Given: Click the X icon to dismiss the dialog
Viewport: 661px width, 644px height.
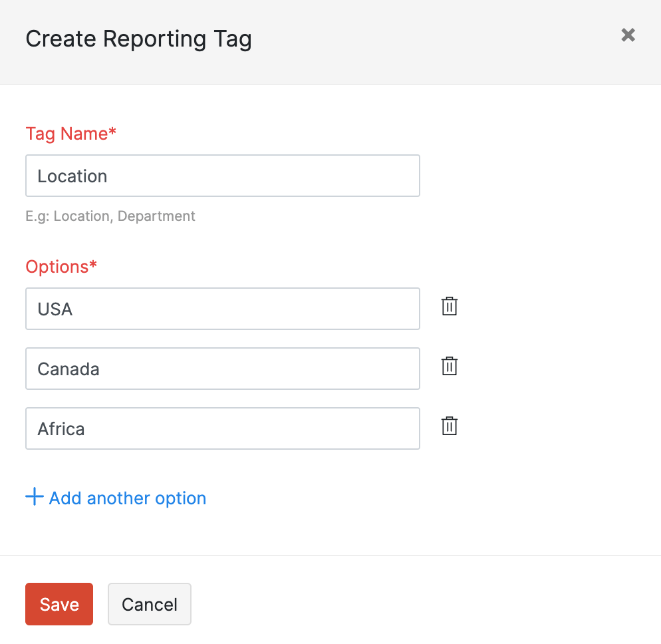Looking at the screenshot, I should click(628, 35).
